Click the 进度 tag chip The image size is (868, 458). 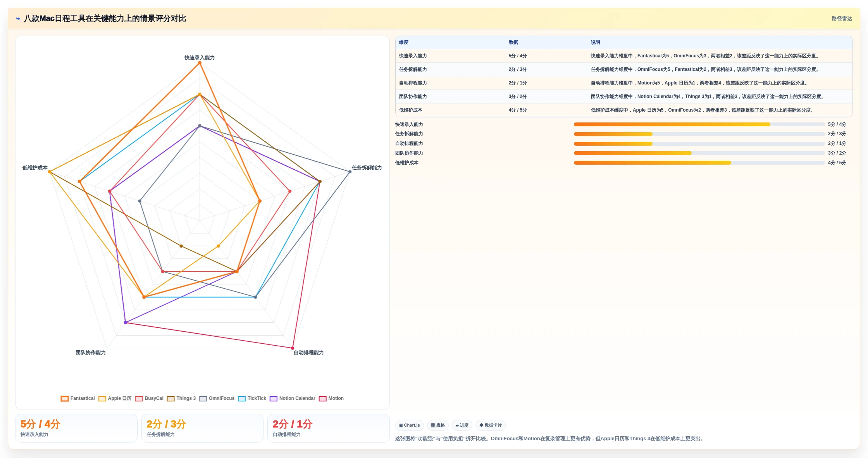[x=462, y=425]
